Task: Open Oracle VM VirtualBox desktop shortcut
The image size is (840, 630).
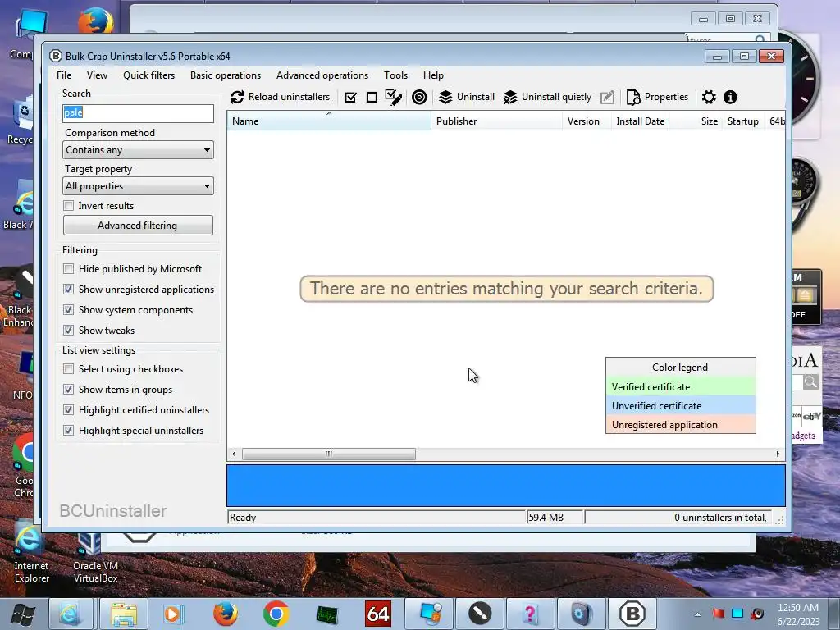Action: 95,557
